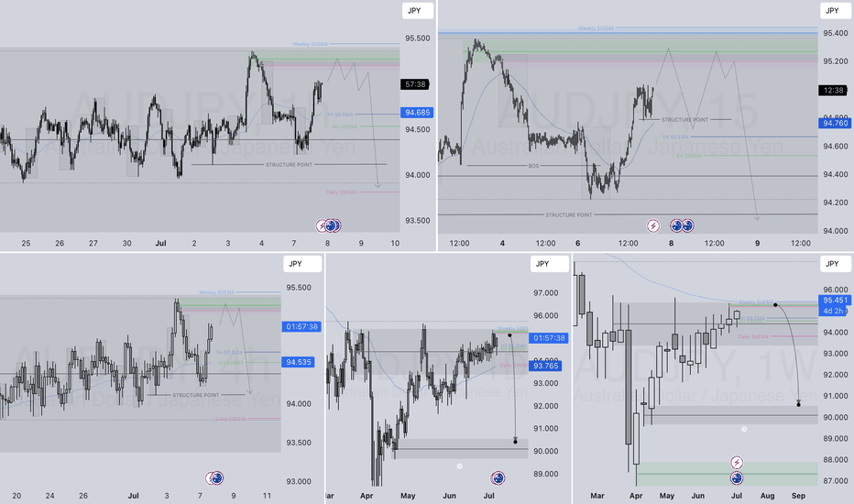Click the Jul date label on 1H time axis
This screenshot has height=504, width=854.
[160, 244]
